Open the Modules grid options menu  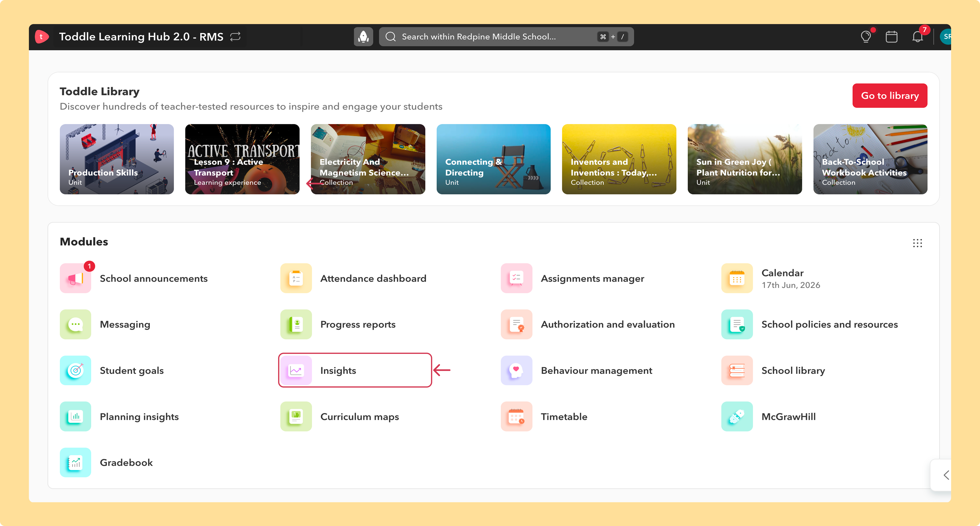tap(917, 243)
